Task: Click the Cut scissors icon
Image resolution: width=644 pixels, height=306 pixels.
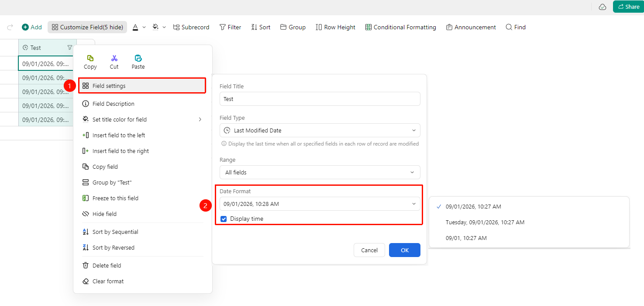Action: pyautogui.click(x=114, y=58)
